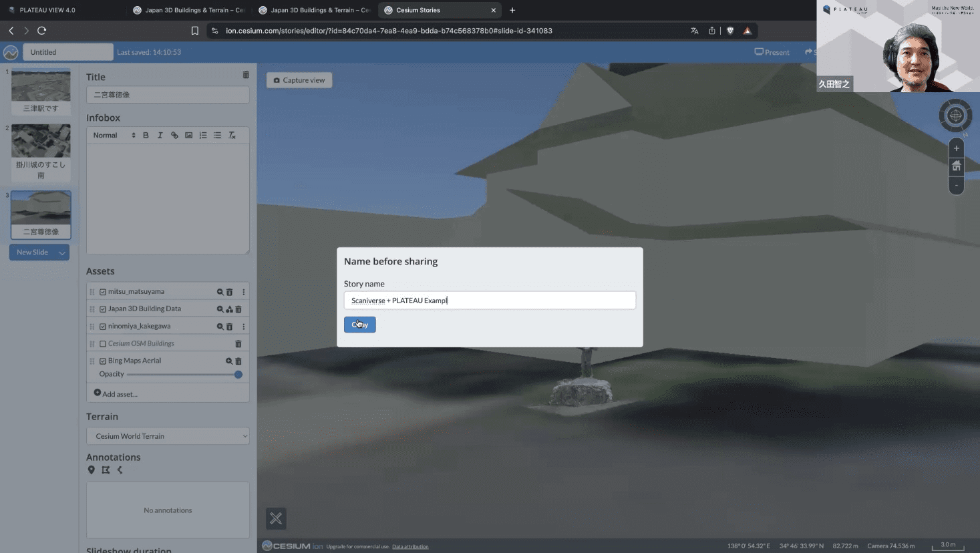This screenshot has height=553, width=980.
Task: Remove the Cesium OSM Buildings asset
Action: [x=238, y=344]
